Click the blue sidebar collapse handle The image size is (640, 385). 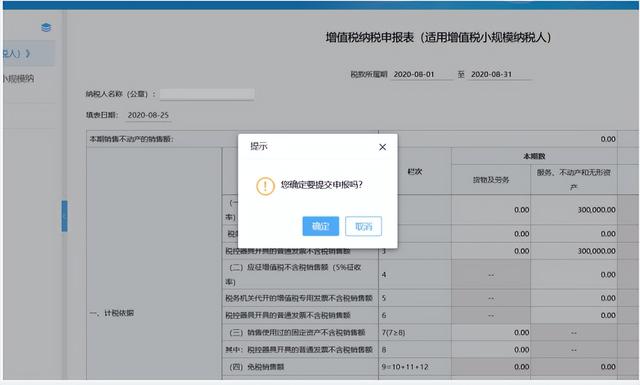(64, 216)
